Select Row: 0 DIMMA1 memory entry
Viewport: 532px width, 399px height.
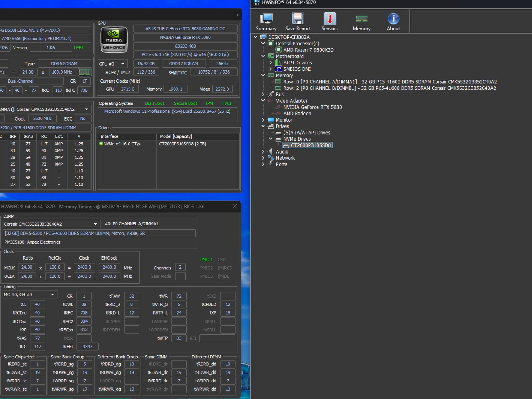tap(390, 82)
